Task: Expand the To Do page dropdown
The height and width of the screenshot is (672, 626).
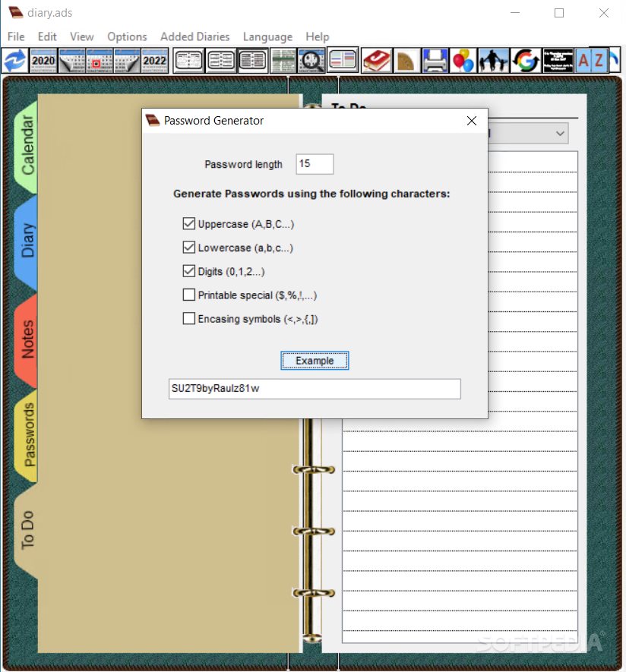Action: tap(560, 134)
